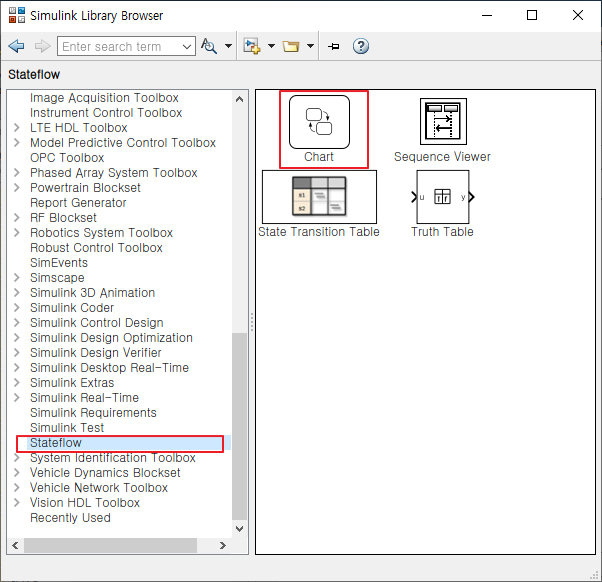
Task: Click the forward navigation arrow
Action: tap(42, 46)
